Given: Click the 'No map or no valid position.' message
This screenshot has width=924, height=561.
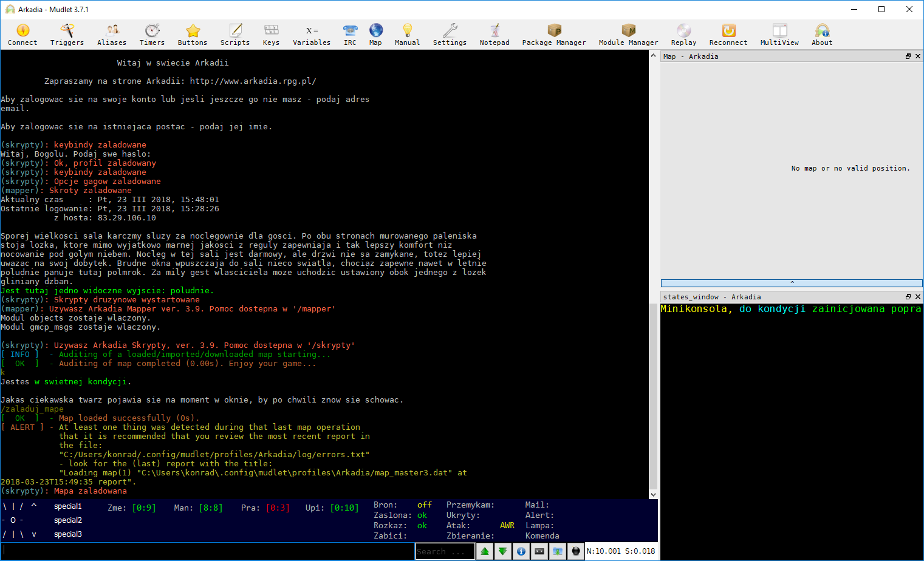Looking at the screenshot, I should pos(850,169).
